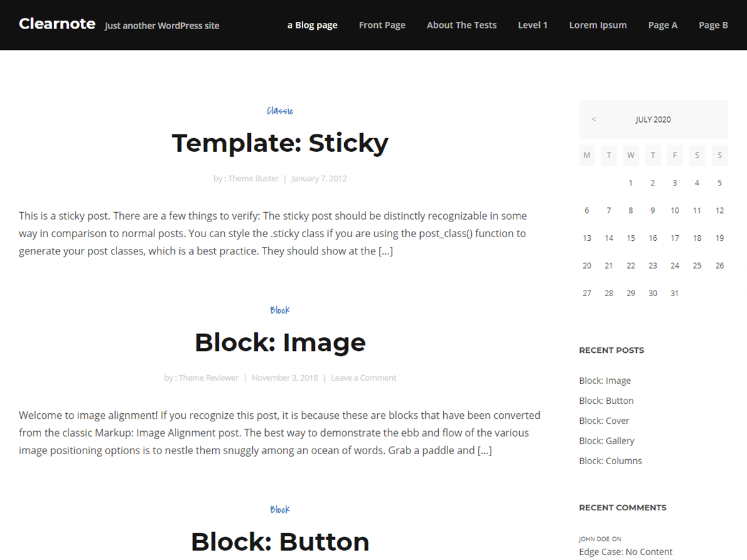The width and height of the screenshot is (747, 560).
Task: Go to Page B in menu
Action: [713, 26]
